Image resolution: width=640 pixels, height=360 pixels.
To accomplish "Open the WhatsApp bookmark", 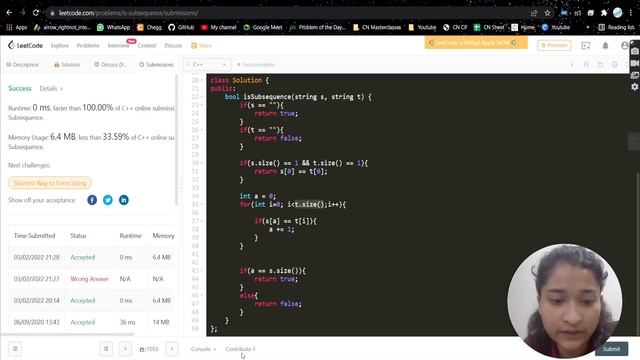I will pos(113,27).
